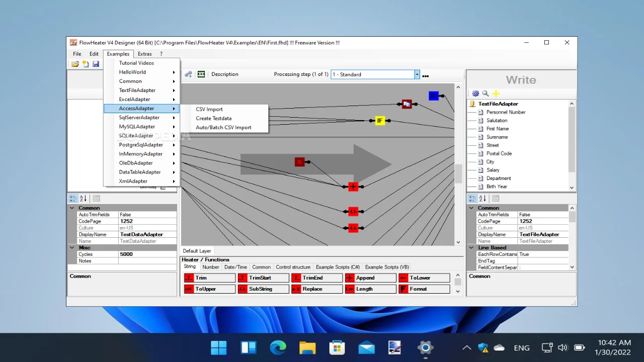The image size is (644, 362).
Task: Switch to the Date/Time functions tab
Action: pos(235,267)
